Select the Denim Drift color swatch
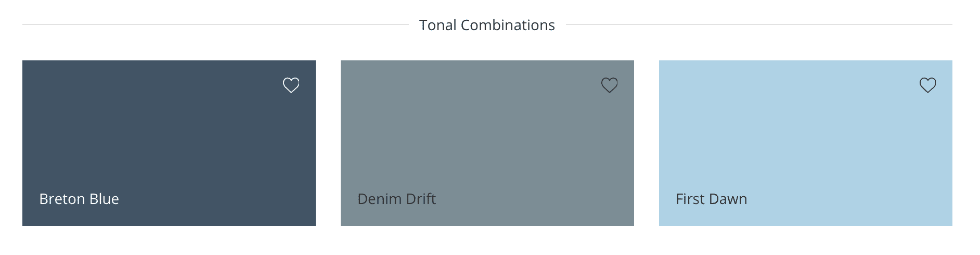Viewport: 980px width, 255px height. (487, 143)
